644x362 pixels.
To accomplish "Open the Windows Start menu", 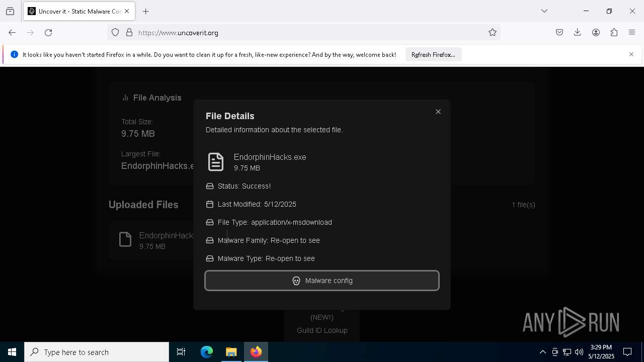I will (12, 352).
